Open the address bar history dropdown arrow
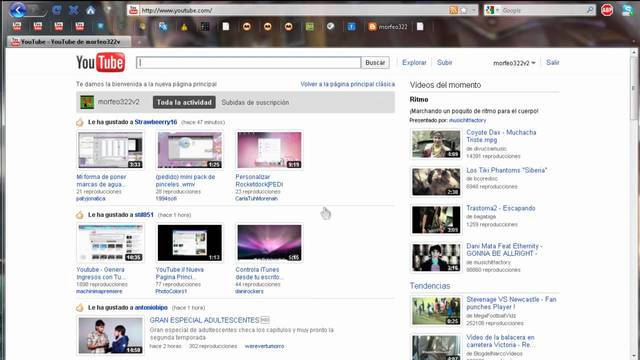Viewport: 640px width, 360px height. [473, 10]
